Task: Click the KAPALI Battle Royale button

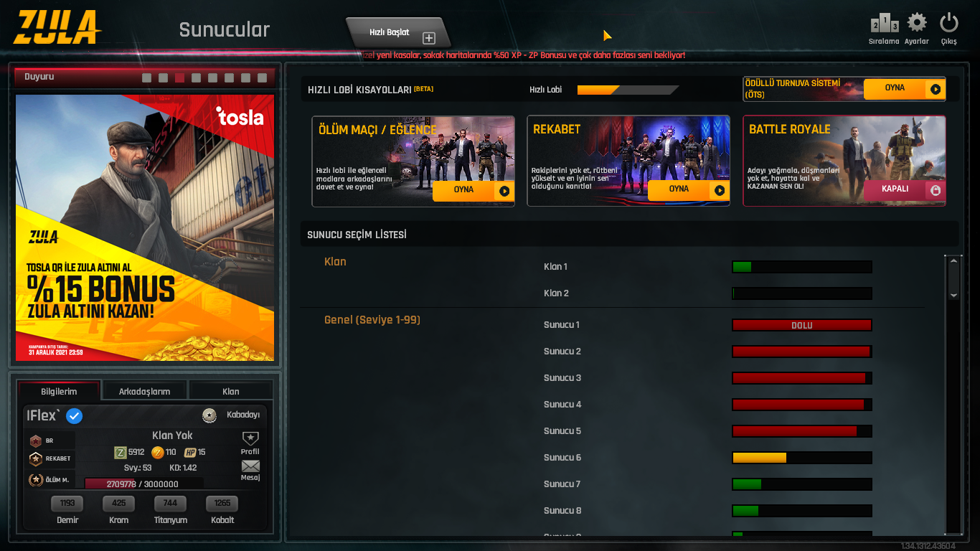Action: pos(904,190)
